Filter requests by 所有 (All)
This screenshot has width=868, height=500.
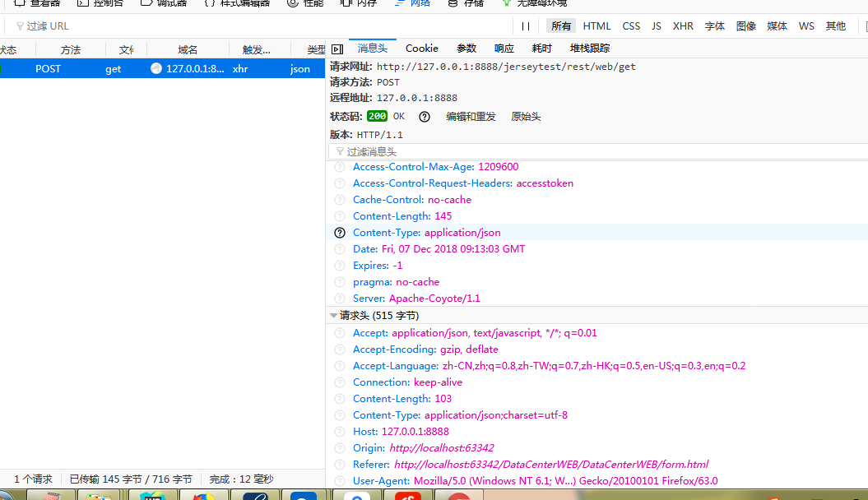[x=561, y=26]
